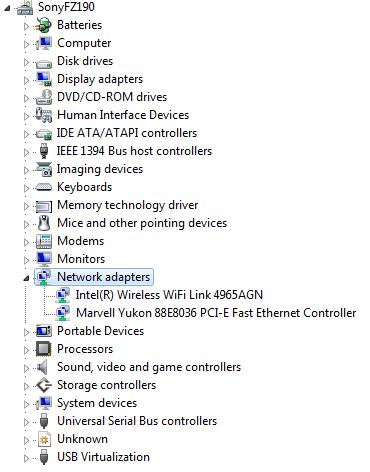Click the Batteries category icon
Screen dimensions: 370x472
pos(44,25)
